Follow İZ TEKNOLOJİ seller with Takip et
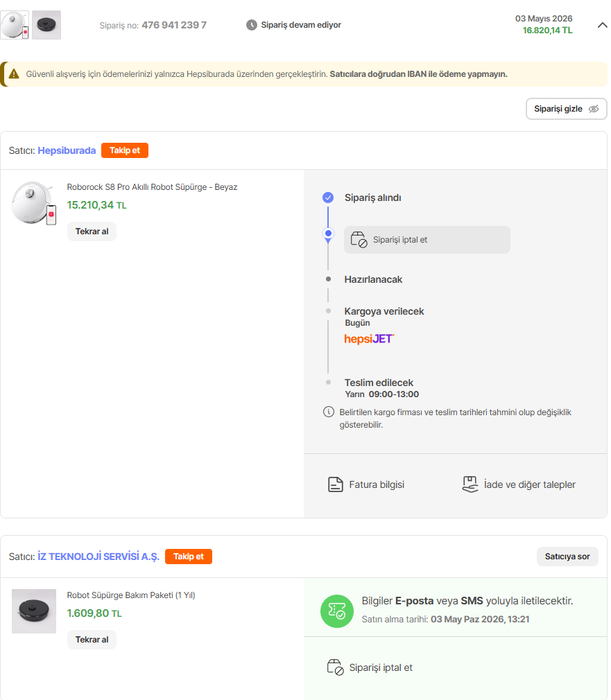The image size is (611, 700). (x=189, y=557)
